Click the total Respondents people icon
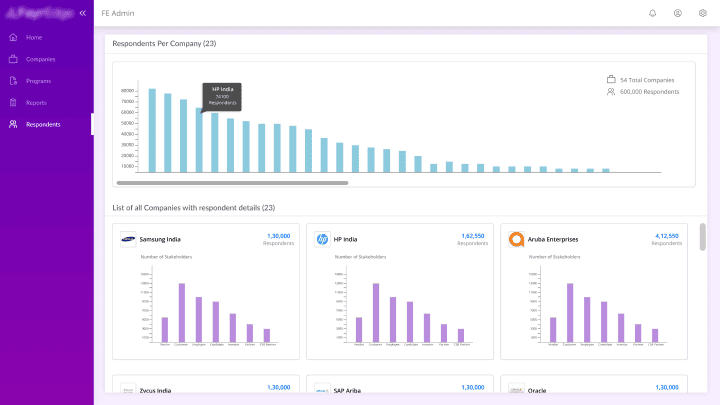 [611, 92]
